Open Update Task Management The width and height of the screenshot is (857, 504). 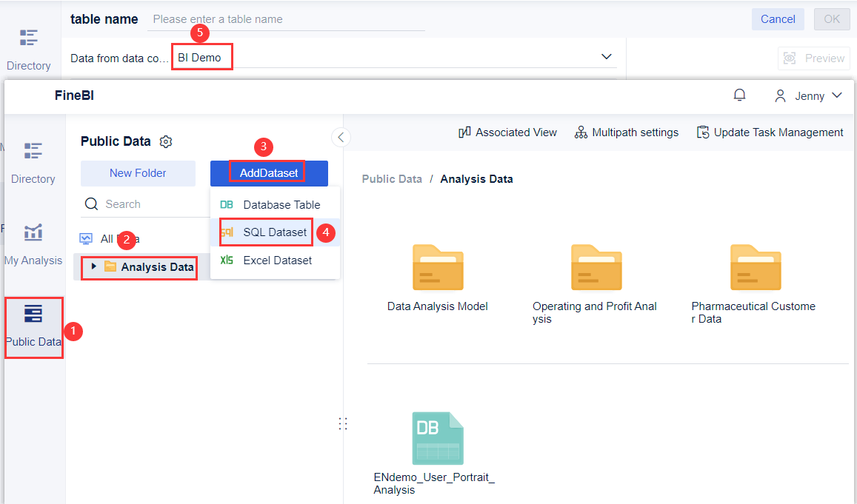770,132
